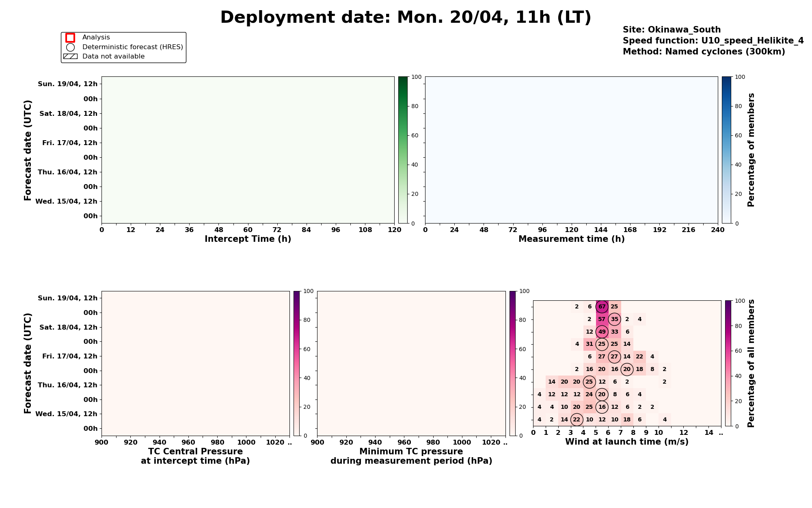
Task: Click the TC Central Pressure plot area
Action: (x=195, y=363)
